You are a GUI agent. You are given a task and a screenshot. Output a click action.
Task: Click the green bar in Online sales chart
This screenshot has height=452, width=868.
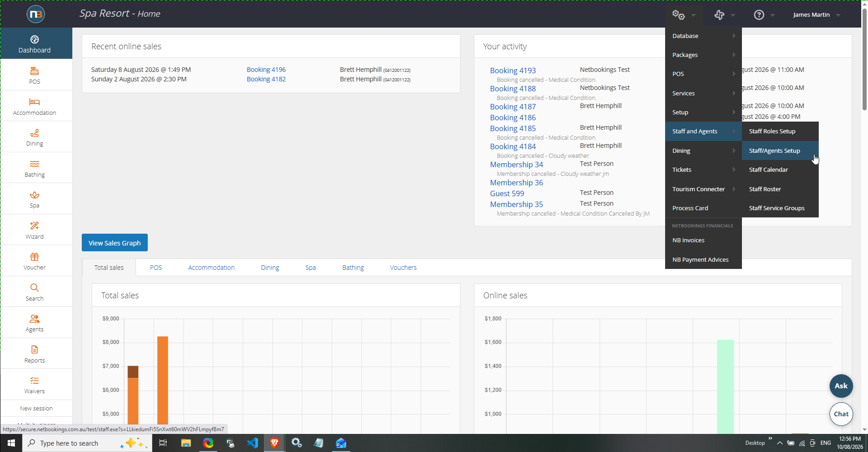click(725, 386)
